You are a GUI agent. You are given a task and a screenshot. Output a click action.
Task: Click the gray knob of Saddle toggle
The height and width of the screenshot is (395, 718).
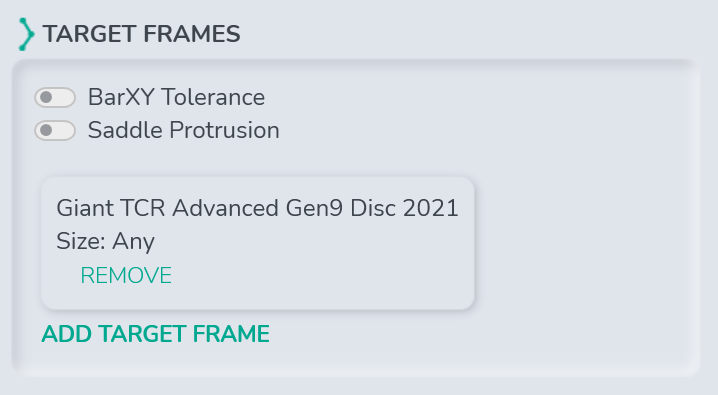point(46,130)
